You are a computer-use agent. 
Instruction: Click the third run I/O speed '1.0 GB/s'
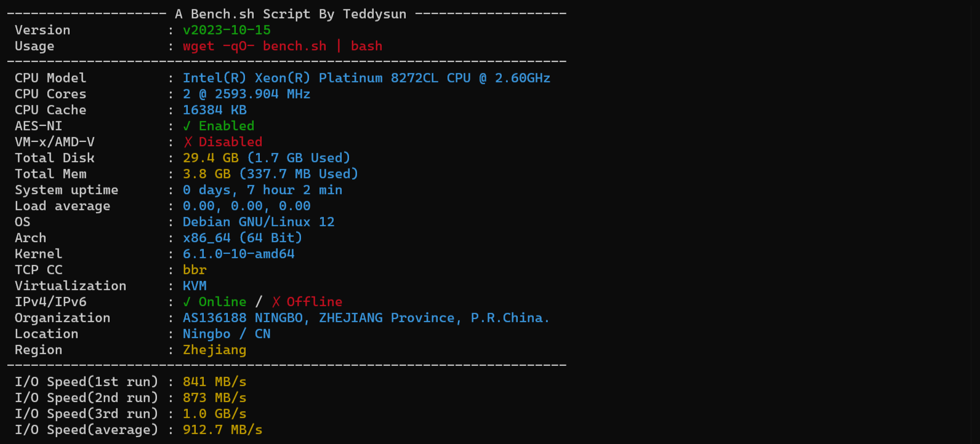pyautogui.click(x=215, y=414)
